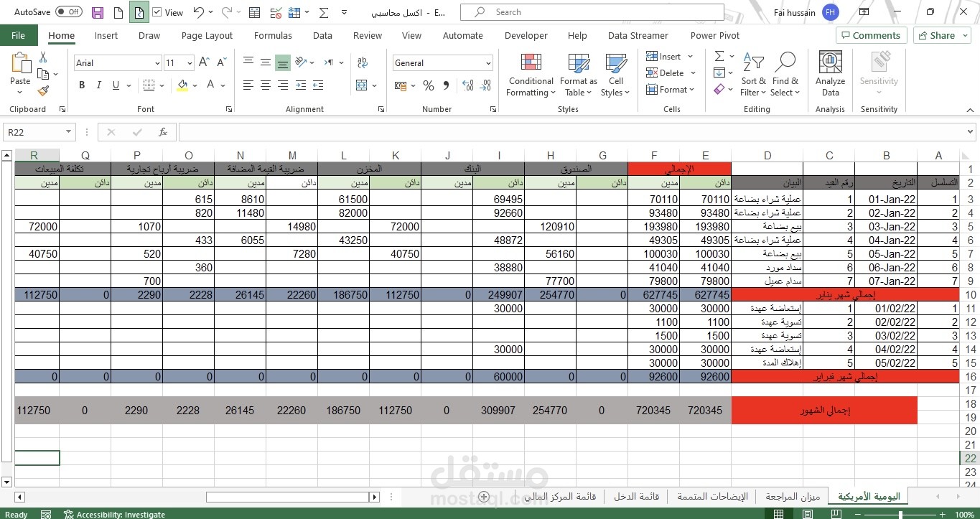Click Accessibility Investigate in status bar
The width and height of the screenshot is (980, 519).
[114, 514]
